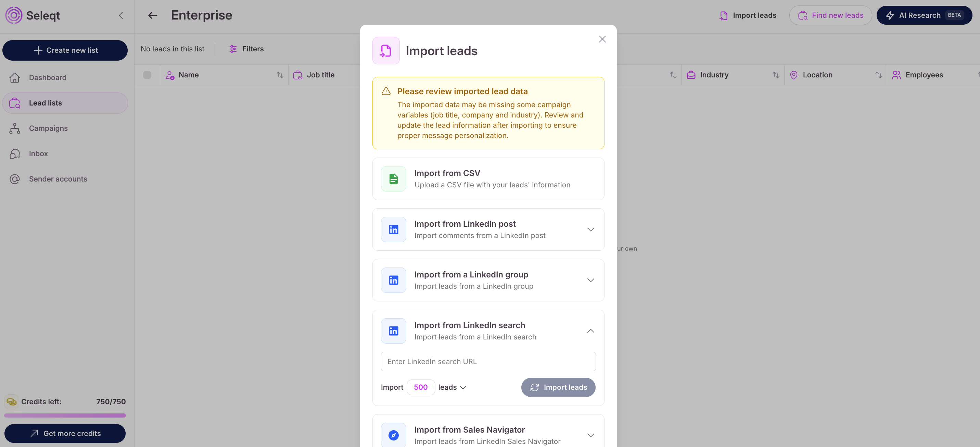980x447 pixels.
Task: Click Get more credits button
Action: [x=65, y=433]
